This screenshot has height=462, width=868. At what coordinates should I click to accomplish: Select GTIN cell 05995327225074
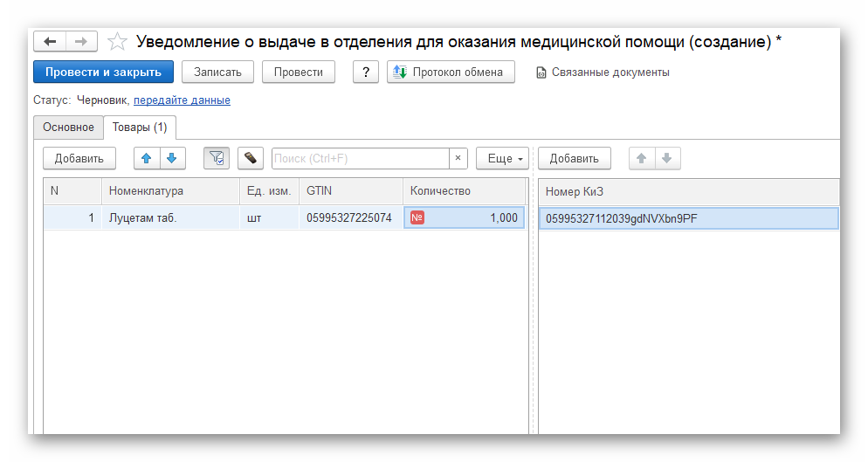pos(350,217)
